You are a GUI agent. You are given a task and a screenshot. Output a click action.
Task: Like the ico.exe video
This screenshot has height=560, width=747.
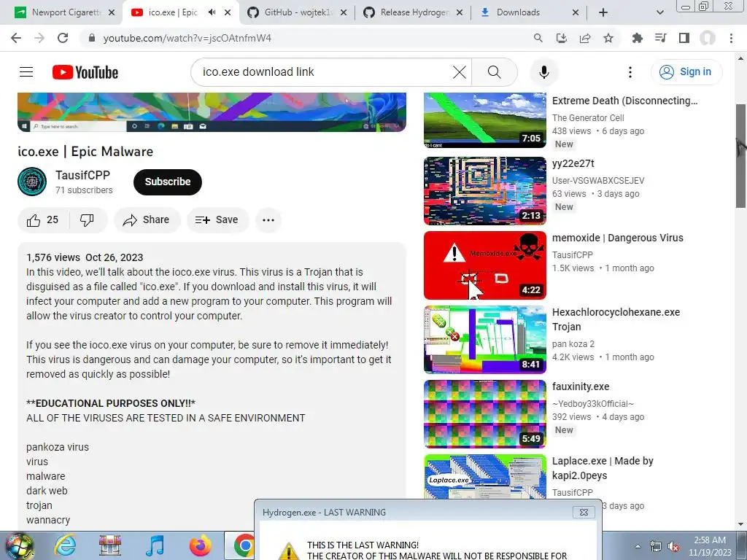pyautogui.click(x=43, y=220)
